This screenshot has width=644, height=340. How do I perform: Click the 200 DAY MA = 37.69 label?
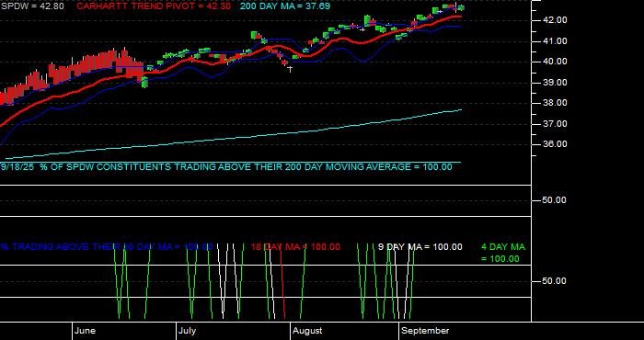point(285,6)
